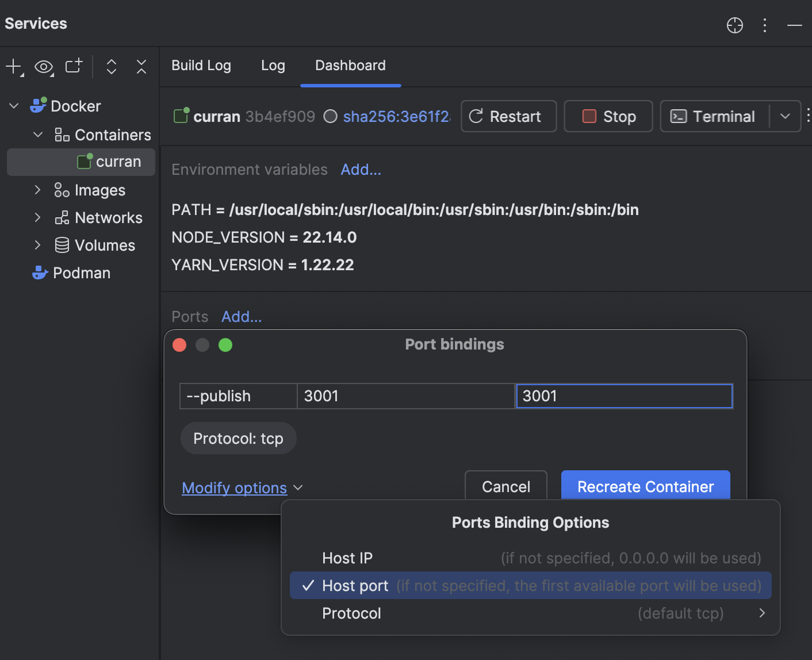The height and width of the screenshot is (660, 812).
Task: Click the collapse all icon
Action: pyautogui.click(x=141, y=67)
